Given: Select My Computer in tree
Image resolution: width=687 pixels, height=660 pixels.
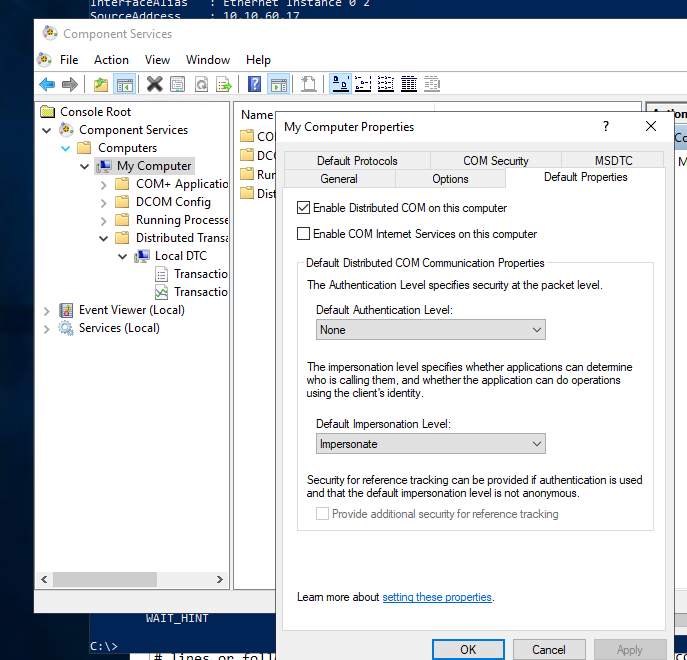Looking at the screenshot, I should point(154,166).
